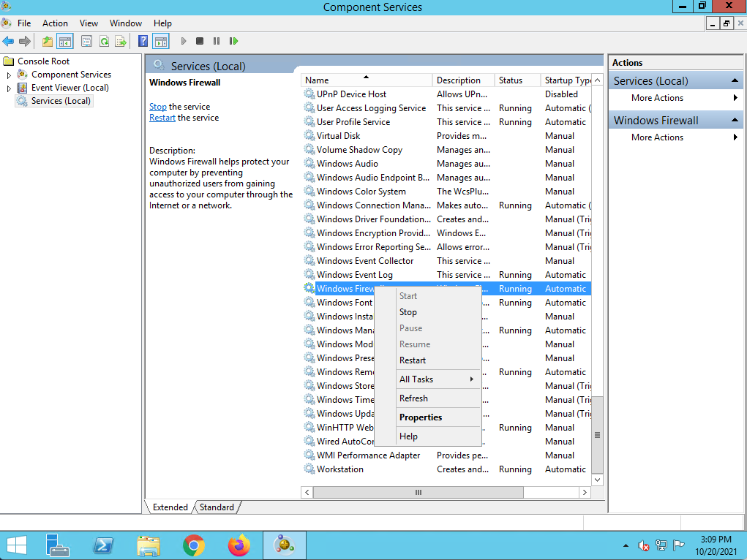Click the Forward arrow in the toolbar
The height and width of the screenshot is (560, 747).
(x=25, y=42)
